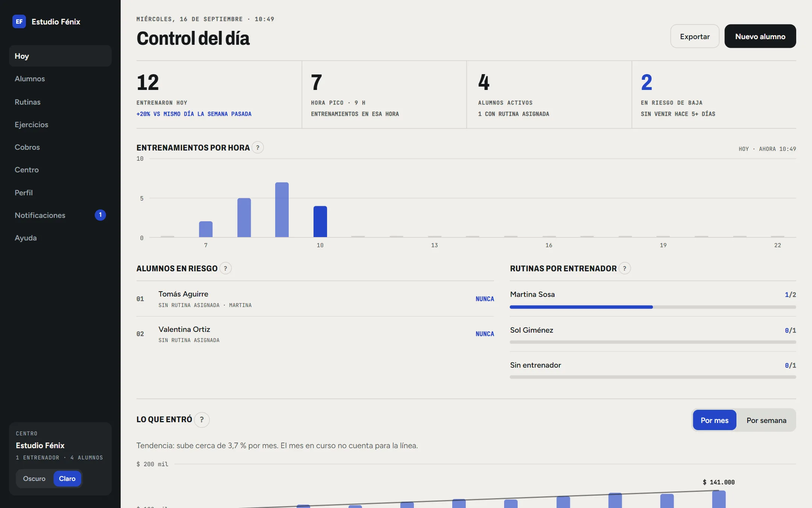Switch theme to Oscuro
This screenshot has width=812, height=508.
(34, 479)
